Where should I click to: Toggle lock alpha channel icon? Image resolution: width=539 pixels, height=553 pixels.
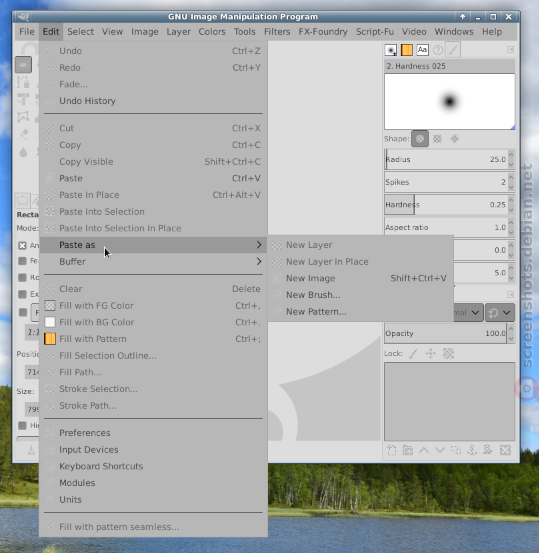coord(448,353)
